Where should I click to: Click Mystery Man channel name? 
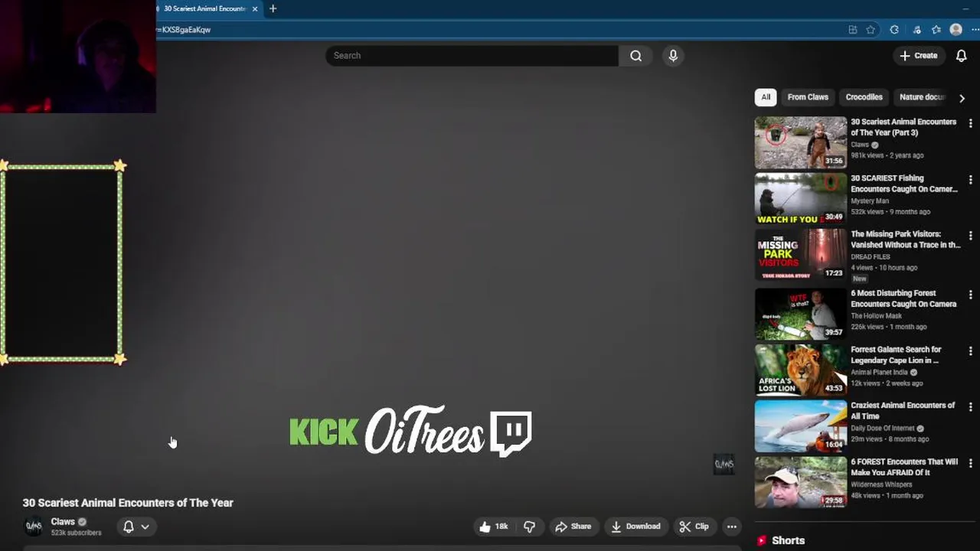click(870, 201)
